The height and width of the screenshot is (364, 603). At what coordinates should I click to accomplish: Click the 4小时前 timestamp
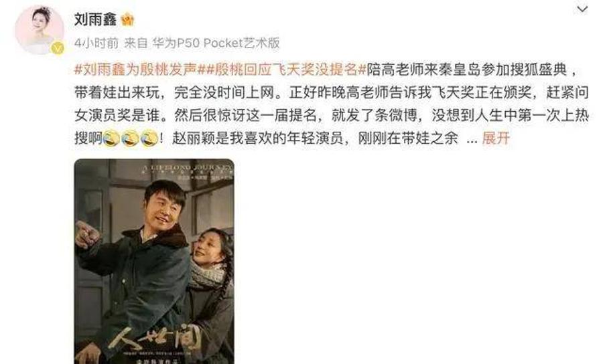click(96, 43)
